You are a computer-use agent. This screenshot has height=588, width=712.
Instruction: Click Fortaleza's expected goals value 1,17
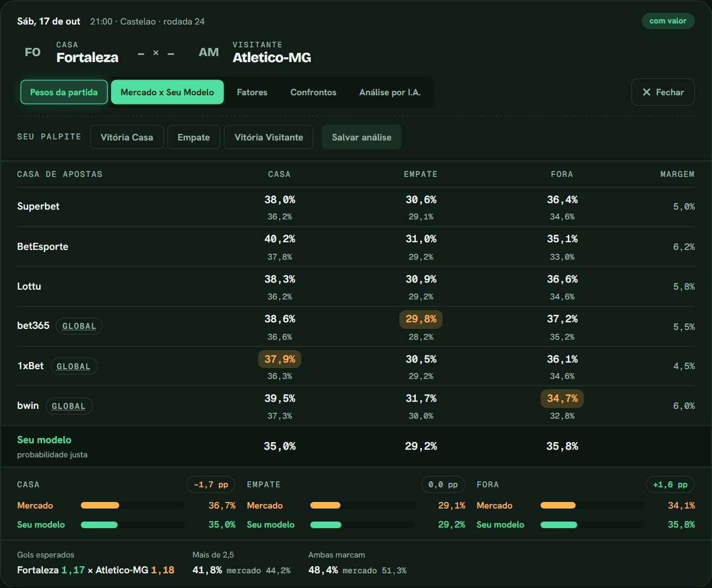(73, 570)
